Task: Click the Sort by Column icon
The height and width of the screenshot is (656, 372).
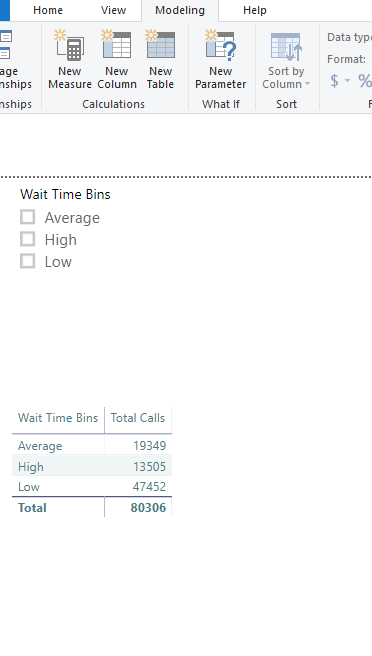Action: (286, 47)
